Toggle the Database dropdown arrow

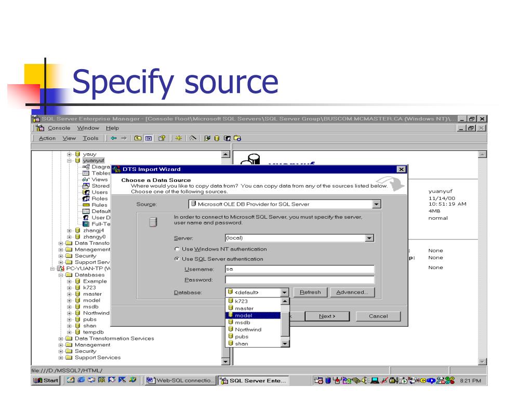pyautogui.click(x=284, y=292)
